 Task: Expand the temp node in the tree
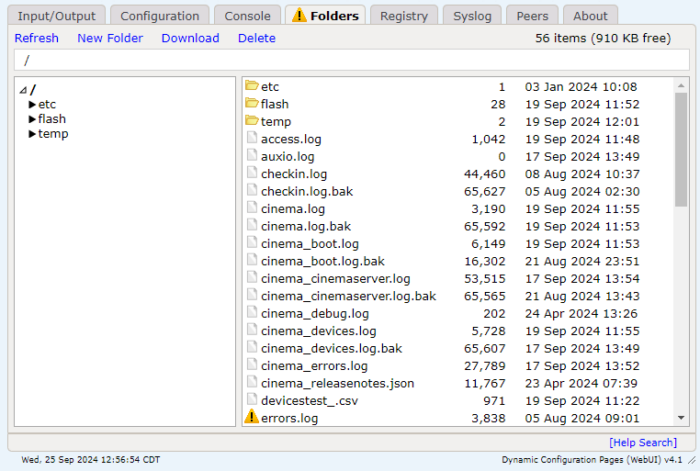coord(32,134)
